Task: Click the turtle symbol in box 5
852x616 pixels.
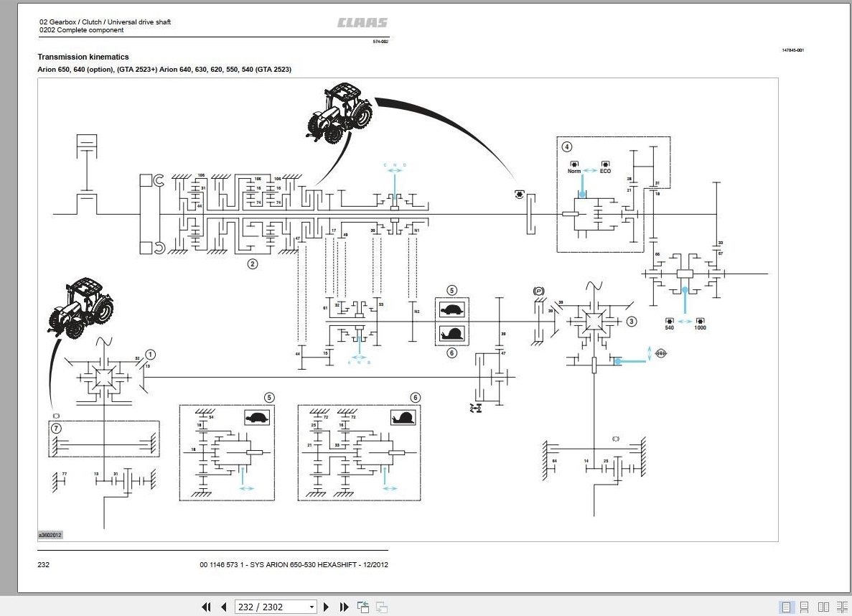Action: pos(257,418)
